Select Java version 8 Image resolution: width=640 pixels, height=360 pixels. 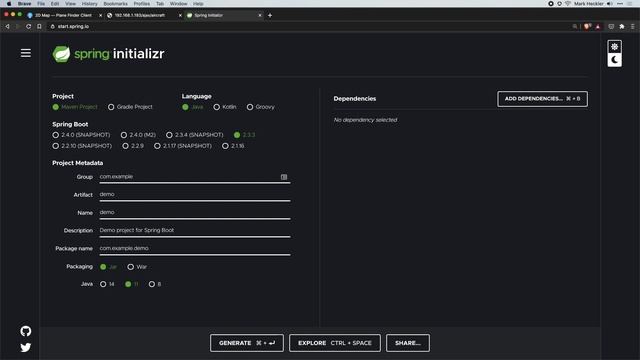click(152, 284)
